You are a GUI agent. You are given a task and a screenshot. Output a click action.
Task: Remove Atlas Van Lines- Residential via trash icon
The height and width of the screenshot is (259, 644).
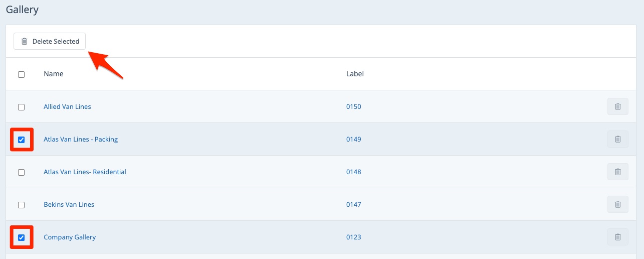pos(617,172)
